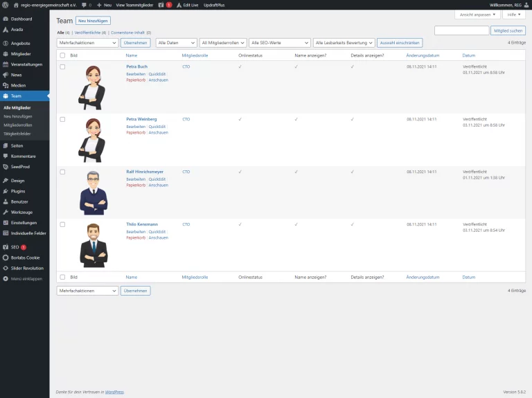Screen dimensions: 532x398
Task: Click the Avada sidebar icon
Action: coord(6,29)
